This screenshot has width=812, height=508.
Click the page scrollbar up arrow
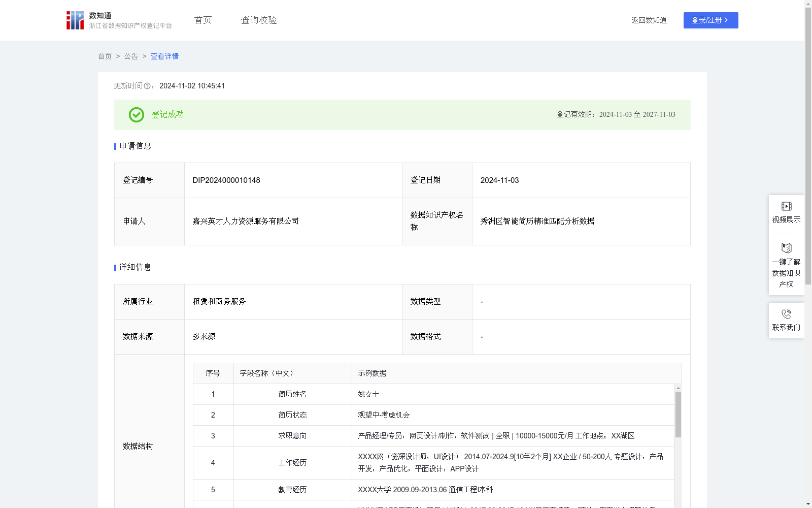[808, 4]
